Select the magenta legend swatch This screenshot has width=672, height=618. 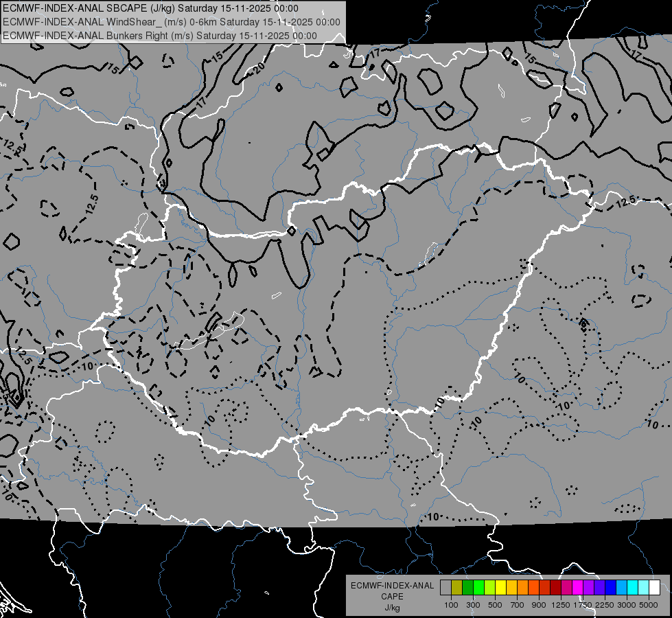click(578, 588)
